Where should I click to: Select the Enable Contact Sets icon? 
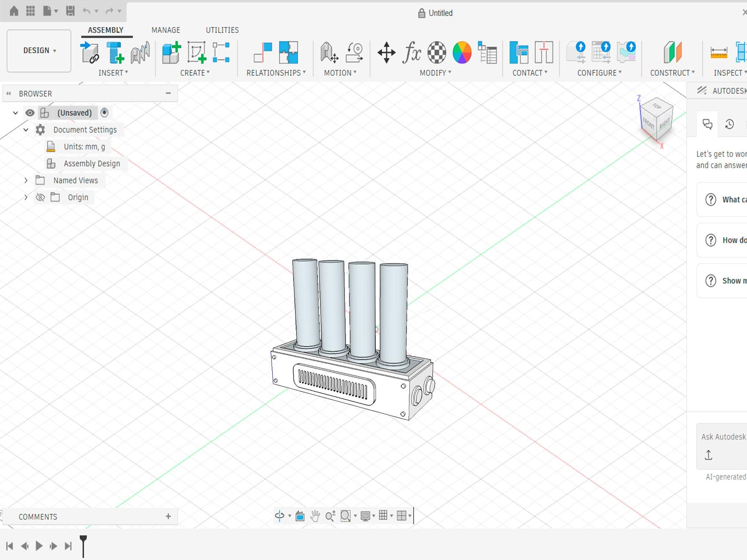(519, 52)
